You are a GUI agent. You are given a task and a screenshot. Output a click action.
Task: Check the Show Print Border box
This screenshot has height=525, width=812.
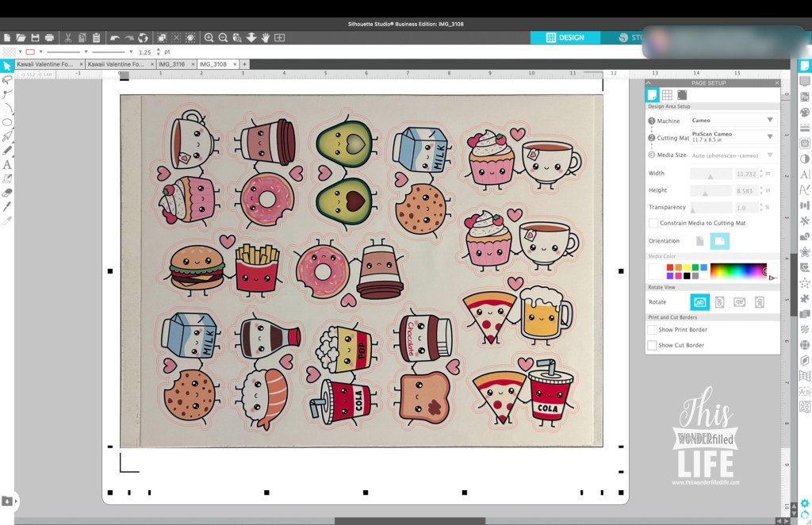653,330
